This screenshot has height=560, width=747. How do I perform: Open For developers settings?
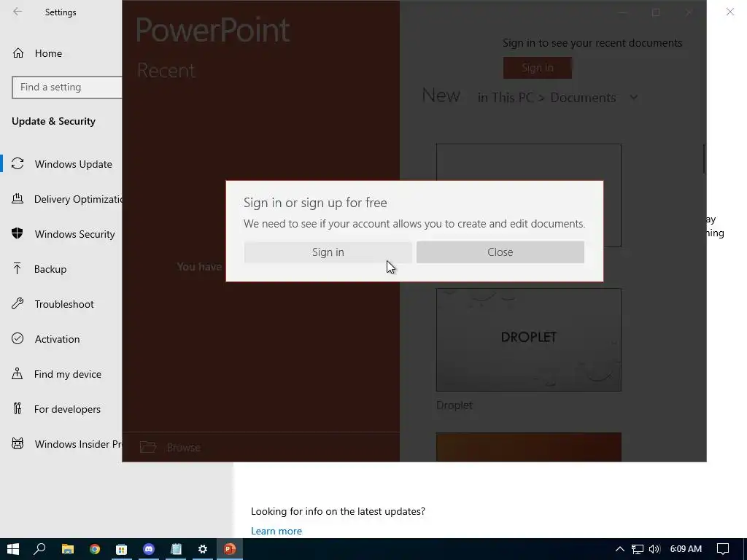[x=66, y=409]
